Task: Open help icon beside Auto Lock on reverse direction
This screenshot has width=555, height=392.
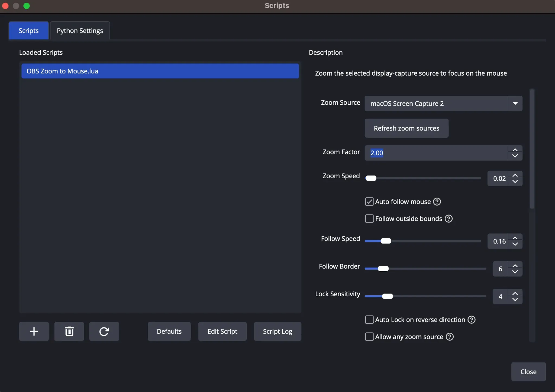Action: tap(472, 320)
